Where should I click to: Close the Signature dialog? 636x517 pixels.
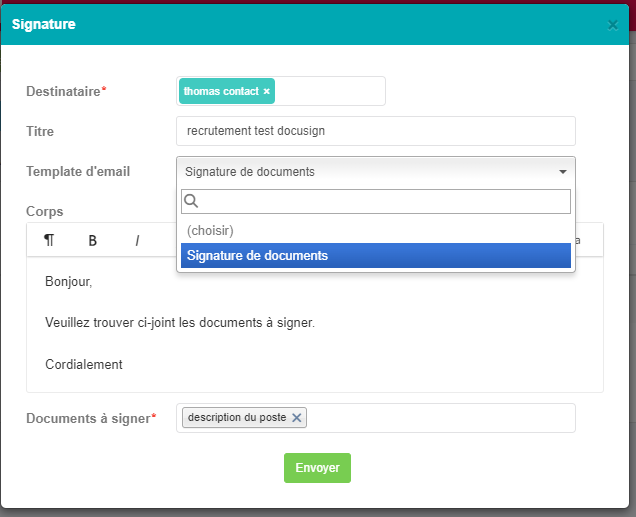point(612,25)
